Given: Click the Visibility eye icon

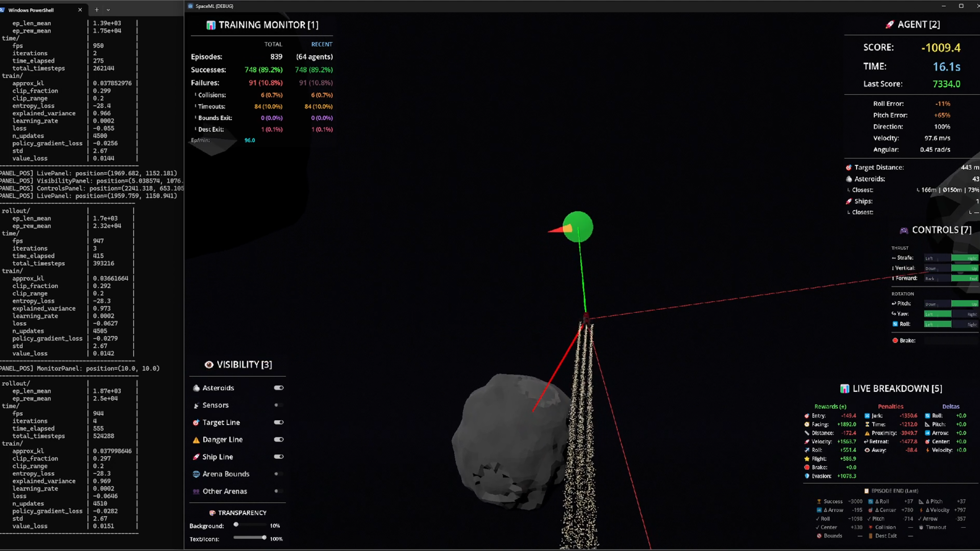Looking at the screenshot, I should (209, 365).
